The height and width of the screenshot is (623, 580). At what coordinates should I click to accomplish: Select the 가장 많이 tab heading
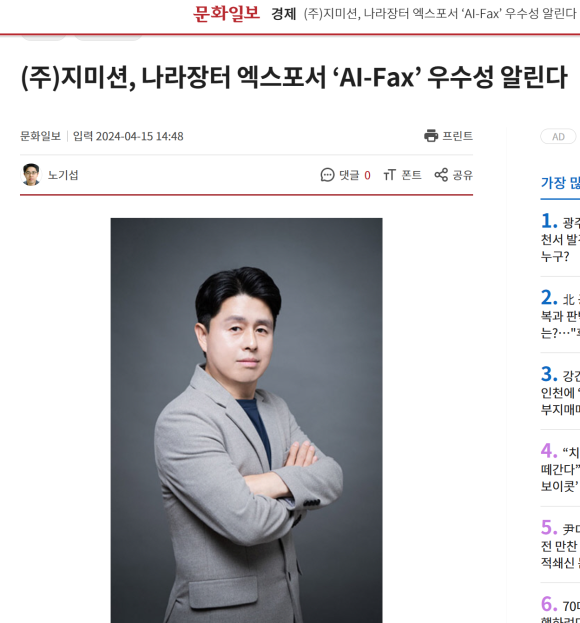tap(561, 183)
